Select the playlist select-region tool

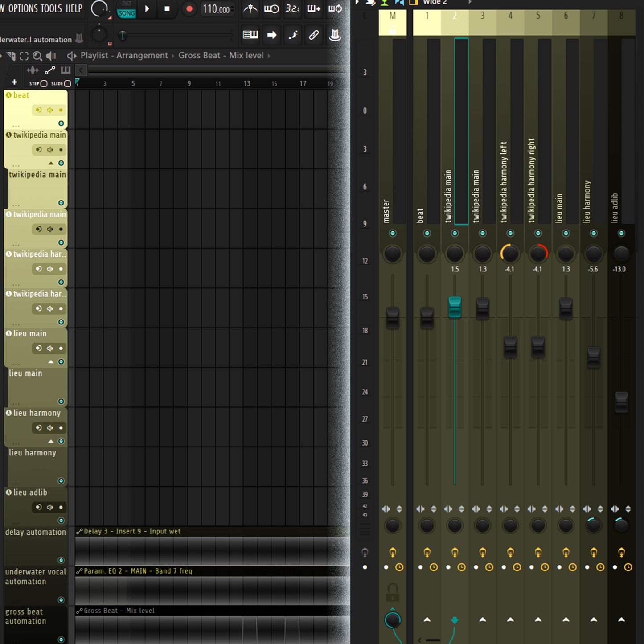[x=24, y=56]
